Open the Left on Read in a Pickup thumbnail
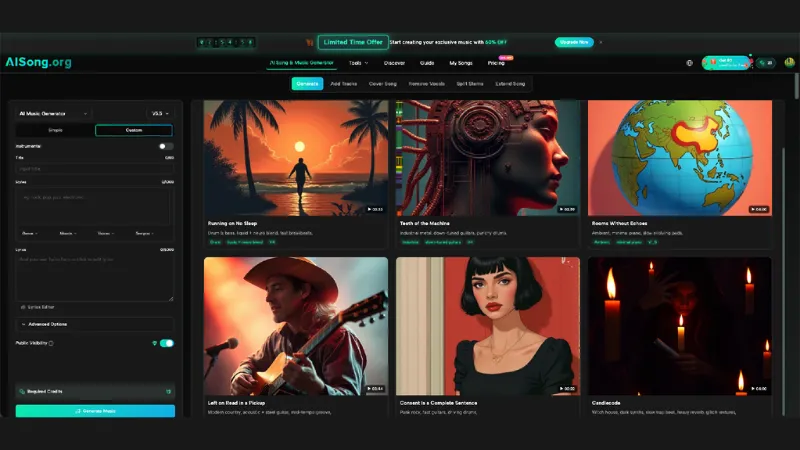 point(296,326)
